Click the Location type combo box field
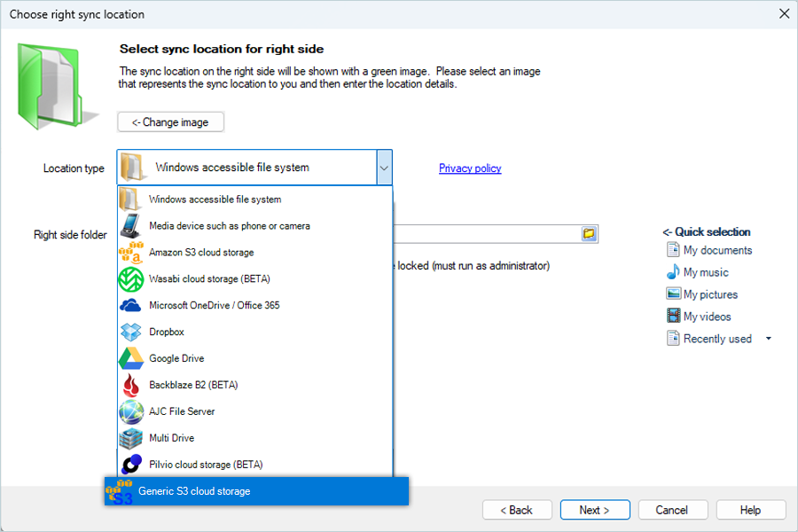The width and height of the screenshot is (798, 532). (254, 168)
